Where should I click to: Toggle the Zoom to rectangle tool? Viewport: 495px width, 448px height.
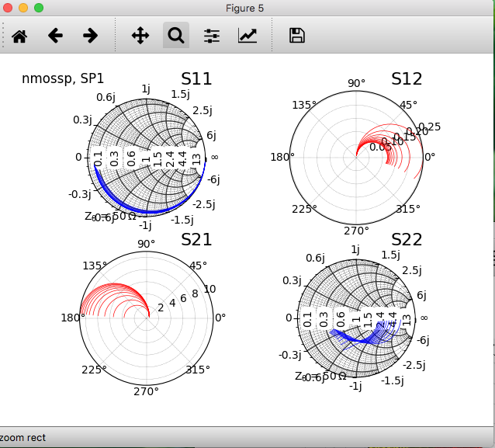(176, 35)
